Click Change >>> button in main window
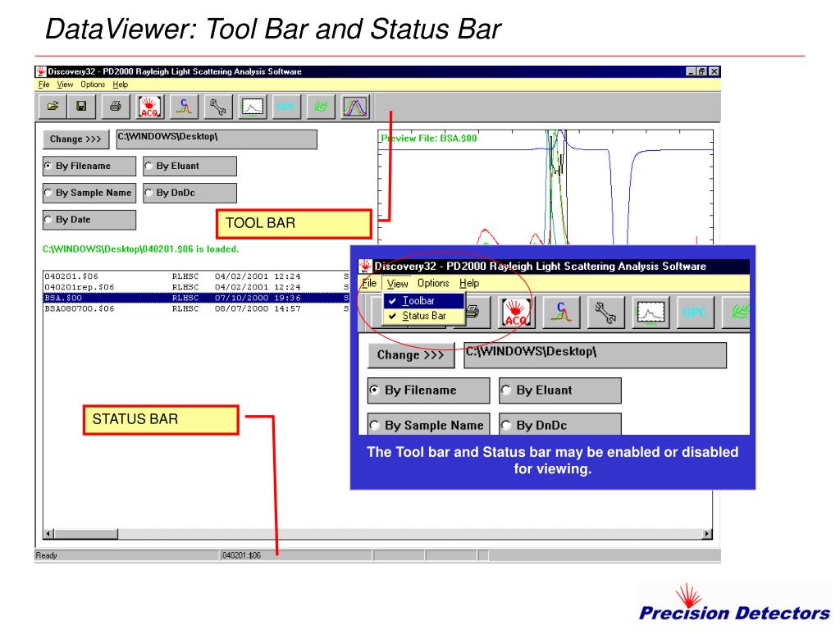 [x=75, y=139]
